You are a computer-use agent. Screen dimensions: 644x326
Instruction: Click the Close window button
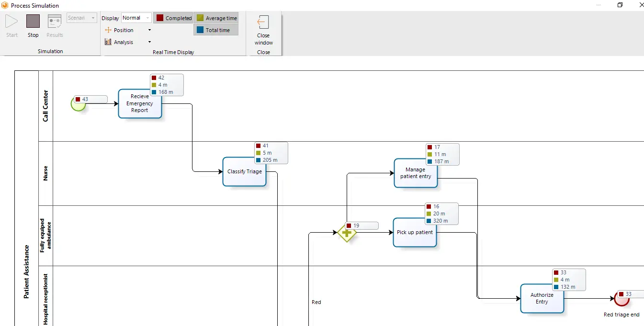263,30
